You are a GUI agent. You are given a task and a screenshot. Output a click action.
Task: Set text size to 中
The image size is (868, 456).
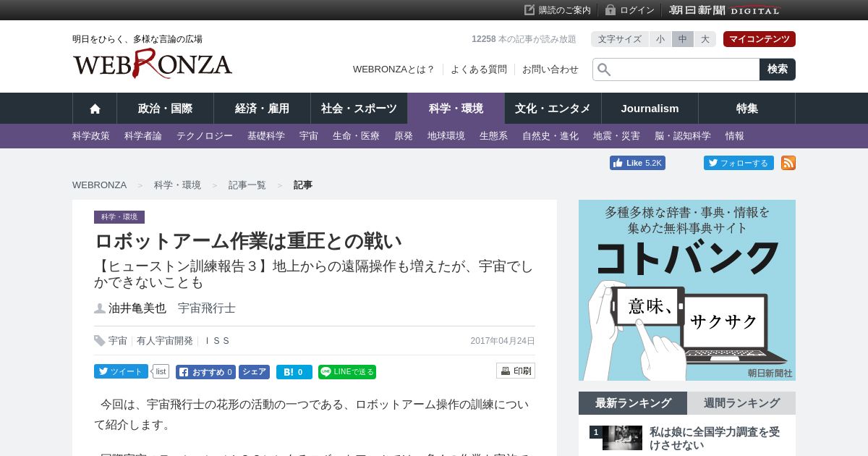(683, 39)
